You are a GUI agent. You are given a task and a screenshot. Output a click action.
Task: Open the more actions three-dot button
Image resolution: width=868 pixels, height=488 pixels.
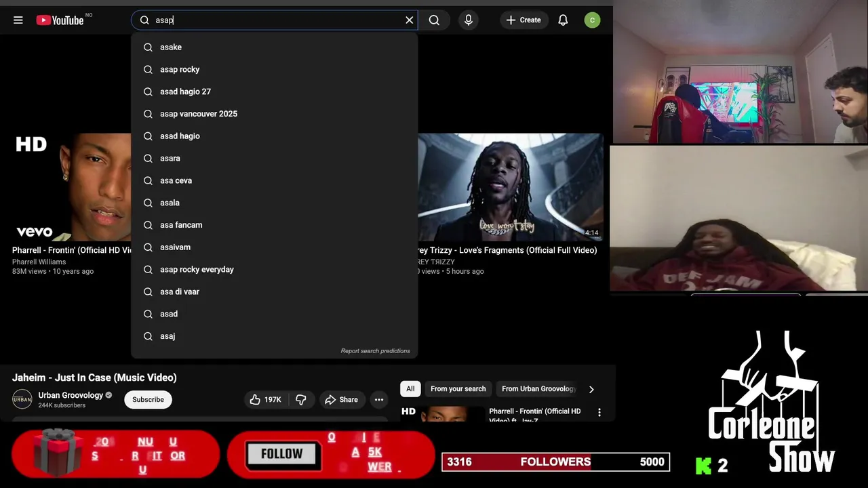coord(379,400)
